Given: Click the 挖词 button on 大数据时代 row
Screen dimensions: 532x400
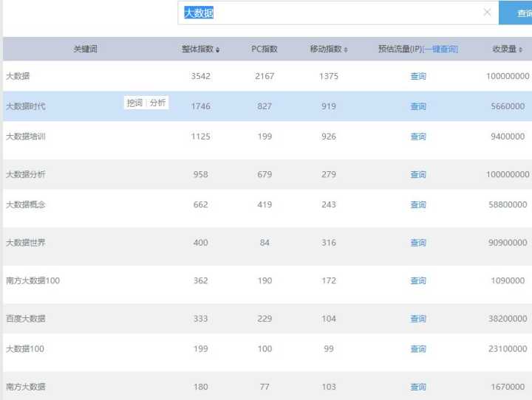Looking at the screenshot, I should coord(134,103).
